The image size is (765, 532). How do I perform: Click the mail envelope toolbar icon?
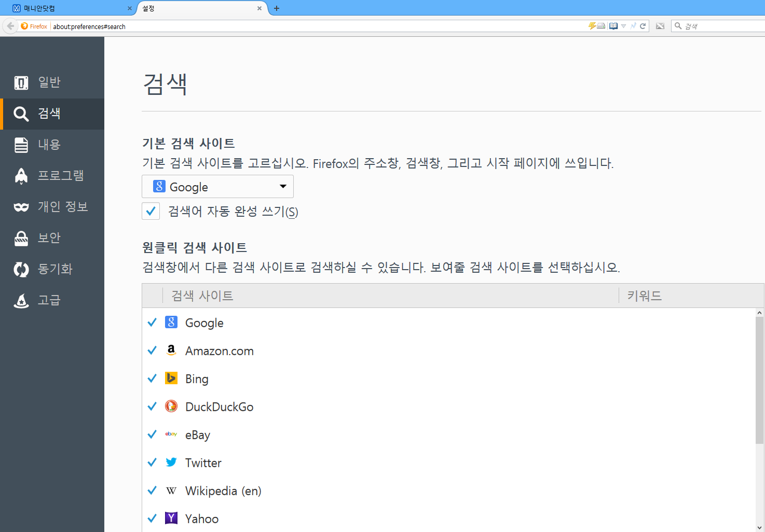click(660, 26)
